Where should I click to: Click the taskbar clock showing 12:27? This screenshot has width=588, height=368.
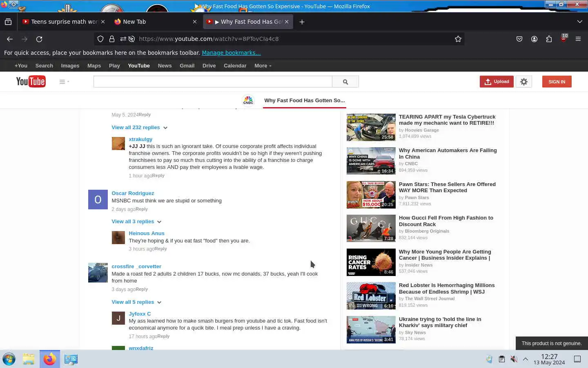click(x=549, y=359)
